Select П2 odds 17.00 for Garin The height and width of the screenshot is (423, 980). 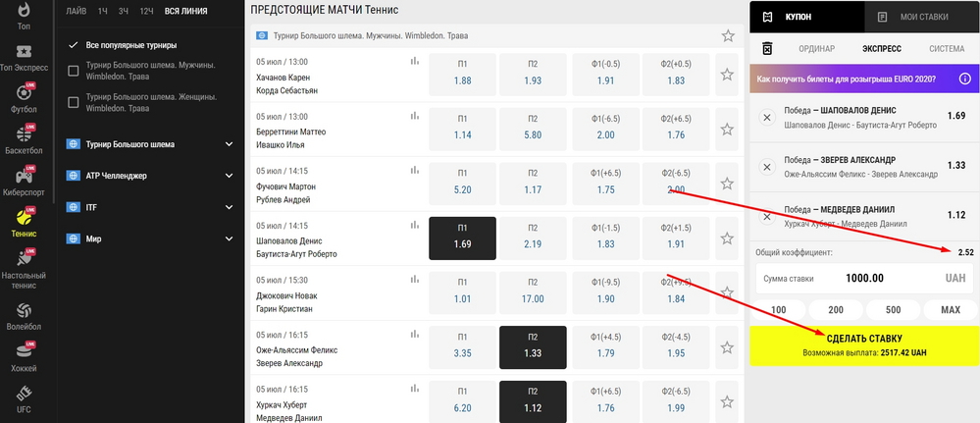point(533,292)
